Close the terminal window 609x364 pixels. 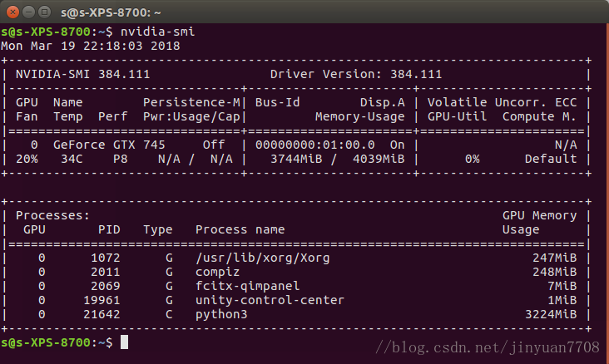pos(12,12)
